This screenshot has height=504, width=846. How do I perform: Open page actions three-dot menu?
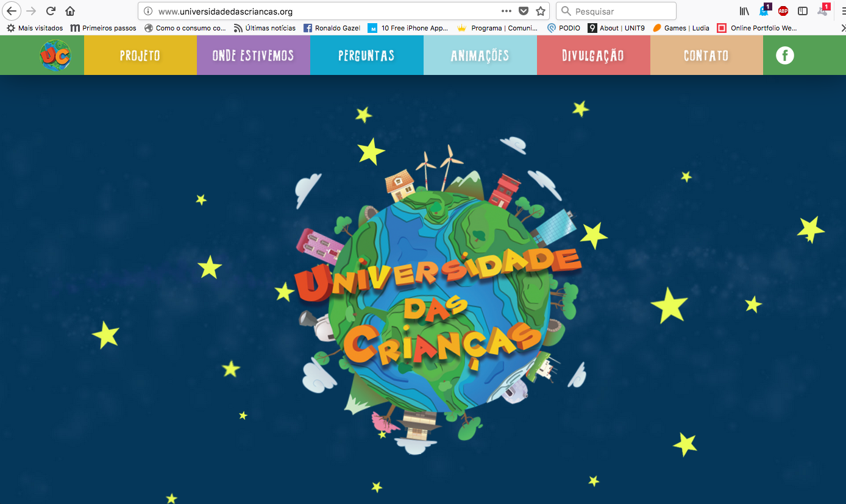pos(507,11)
